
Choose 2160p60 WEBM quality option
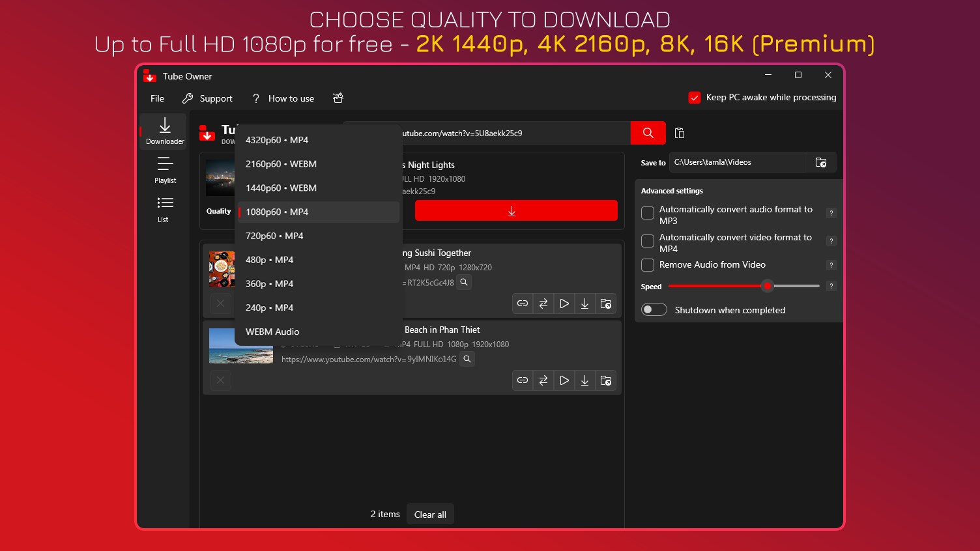tap(281, 163)
